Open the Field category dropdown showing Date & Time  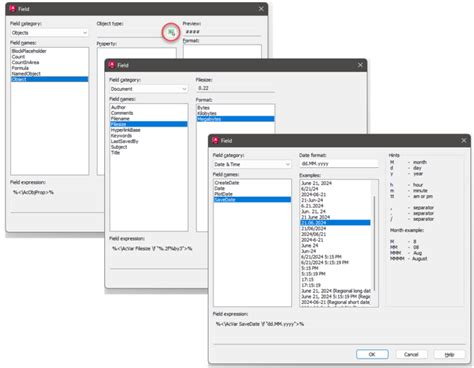coord(252,164)
